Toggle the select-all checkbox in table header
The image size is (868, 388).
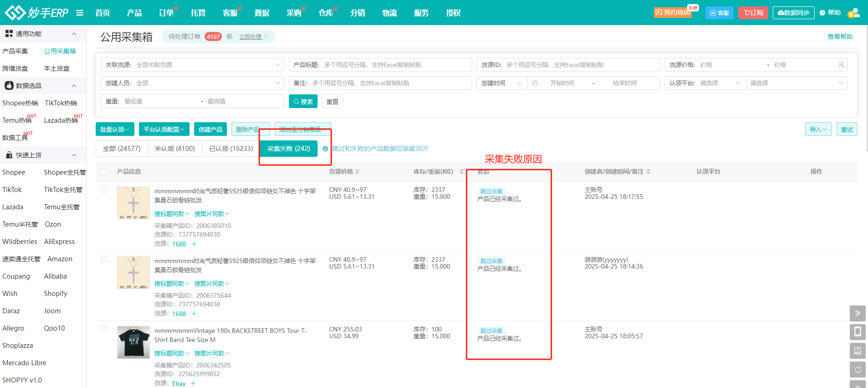(x=104, y=171)
